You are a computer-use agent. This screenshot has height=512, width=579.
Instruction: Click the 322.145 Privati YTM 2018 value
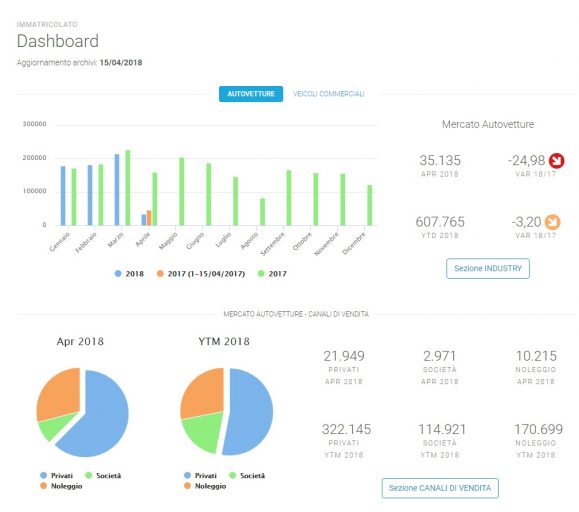pyautogui.click(x=346, y=429)
